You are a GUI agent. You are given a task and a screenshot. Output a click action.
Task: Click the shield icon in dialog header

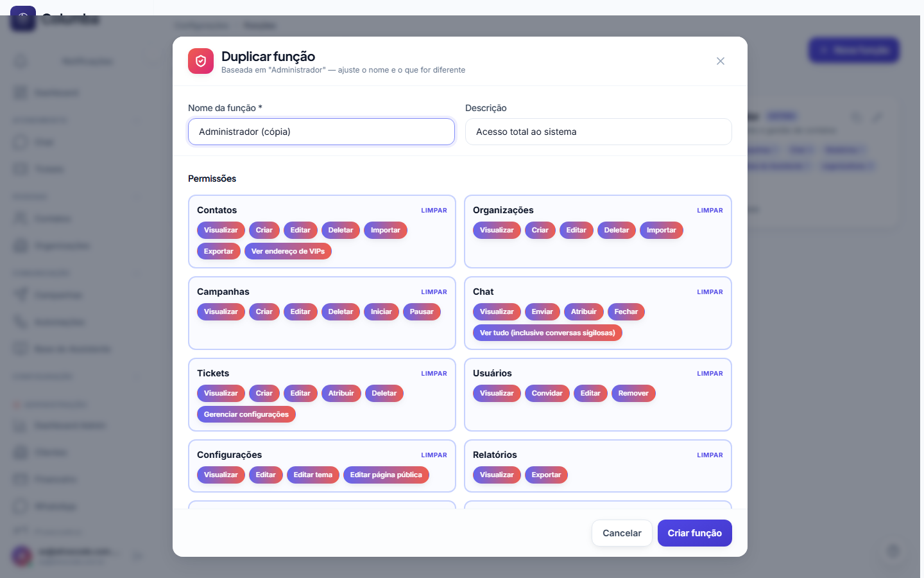[x=201, y=61]
